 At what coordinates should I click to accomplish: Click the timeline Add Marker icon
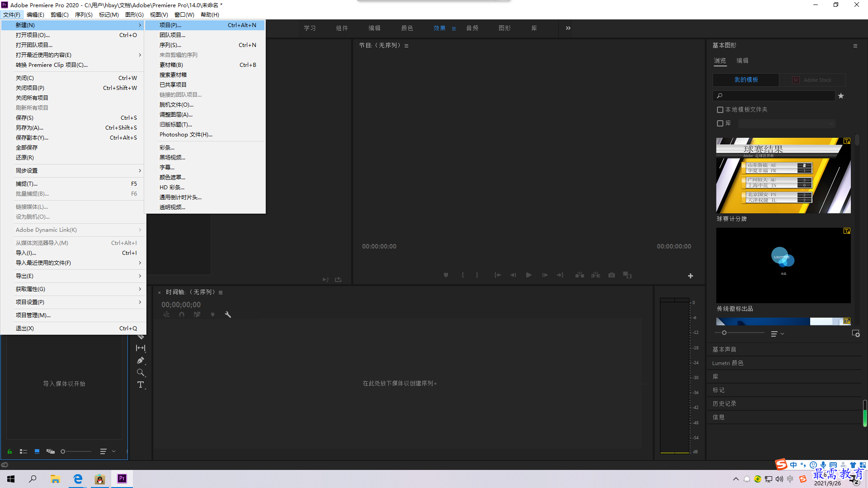[x=212, y=314]
